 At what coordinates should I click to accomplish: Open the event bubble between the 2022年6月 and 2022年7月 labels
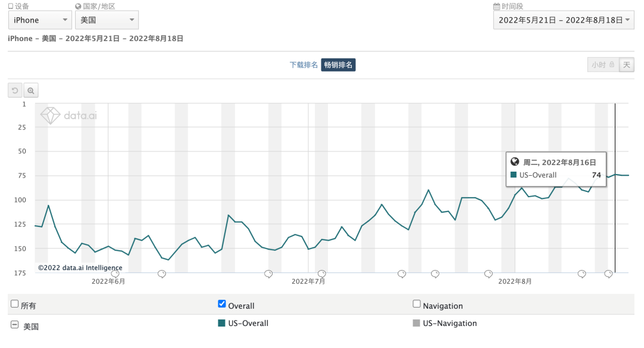(x=162, y=274)
